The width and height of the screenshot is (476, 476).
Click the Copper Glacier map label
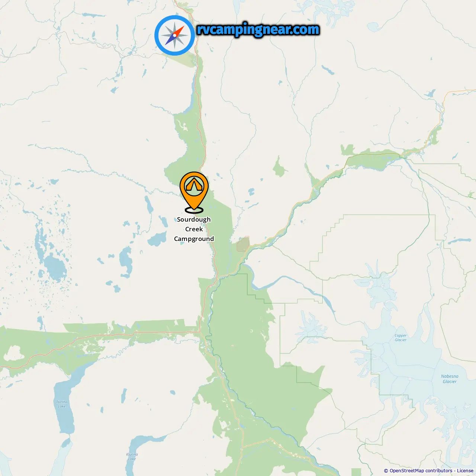[x=401, y=338]
